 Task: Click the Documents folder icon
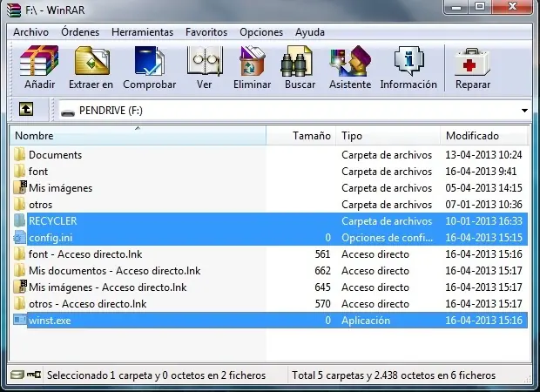20,154
